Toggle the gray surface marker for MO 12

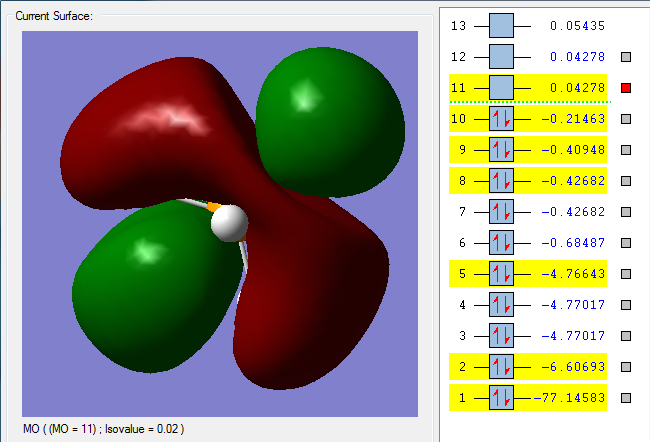coord(626,57)
